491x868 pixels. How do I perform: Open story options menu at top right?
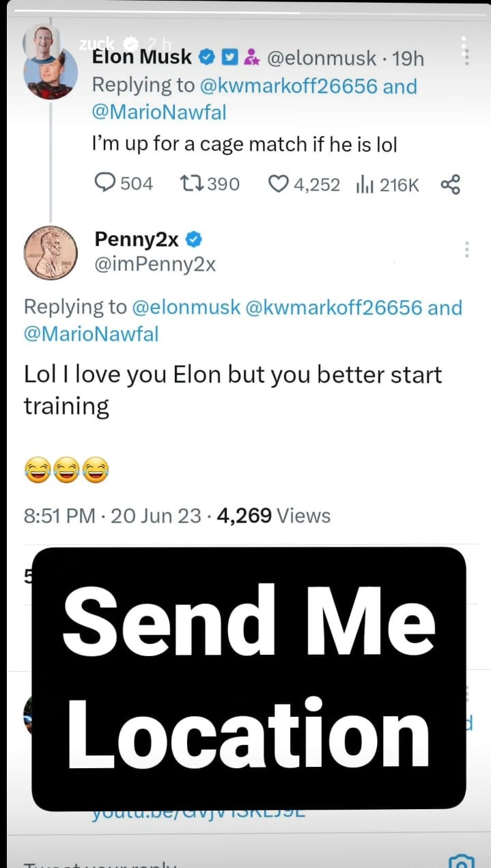[465, 50]
